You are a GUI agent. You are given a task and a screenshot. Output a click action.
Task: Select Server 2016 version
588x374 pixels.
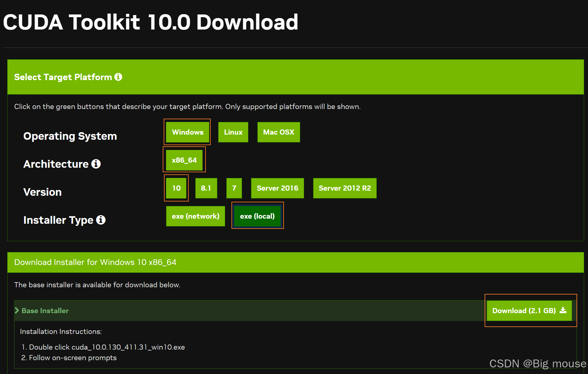(277, 188)
